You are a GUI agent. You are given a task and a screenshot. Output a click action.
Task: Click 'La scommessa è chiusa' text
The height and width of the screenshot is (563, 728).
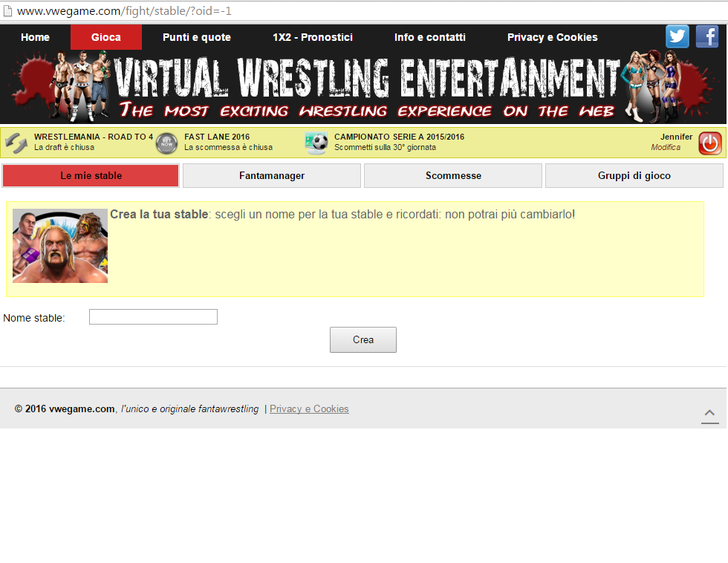coord(229,147)
